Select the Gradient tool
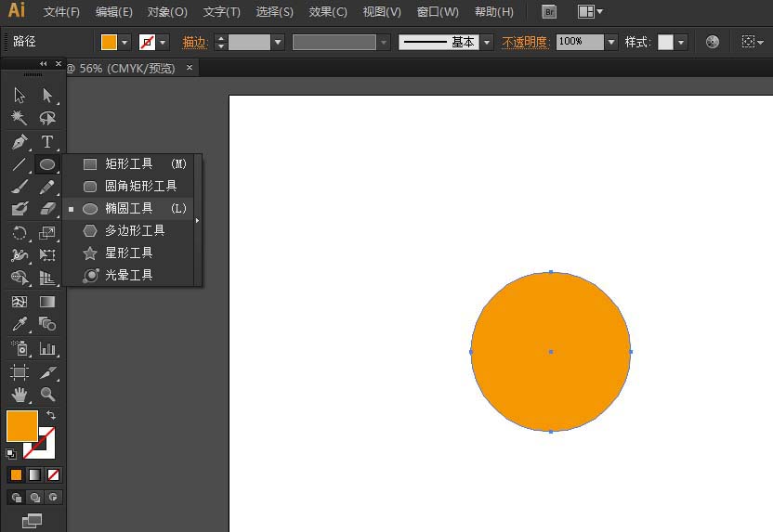 click(x=47, y=302)
